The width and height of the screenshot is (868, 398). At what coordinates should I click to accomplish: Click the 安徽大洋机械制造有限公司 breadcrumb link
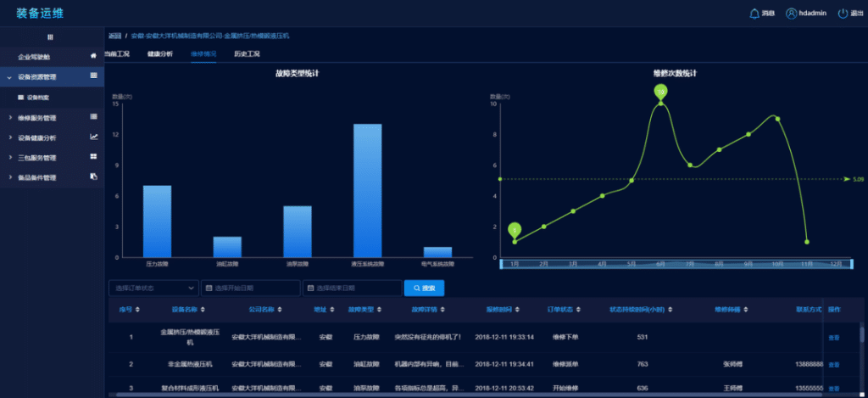coord(210,36)
